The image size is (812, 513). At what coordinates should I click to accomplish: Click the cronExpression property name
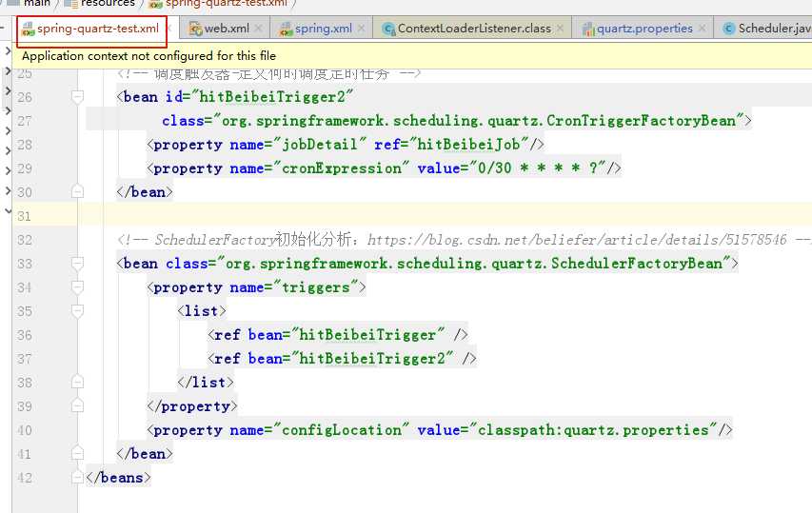pos(342,168)
